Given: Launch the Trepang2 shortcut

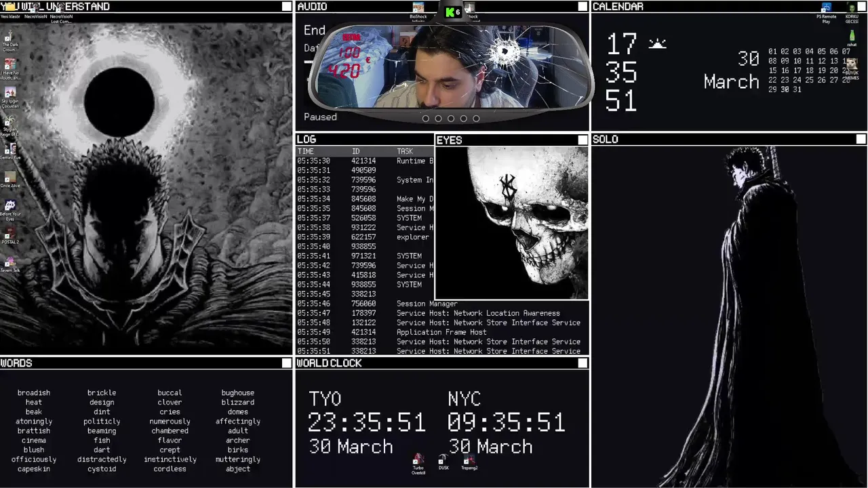Looking at the screenshot, I should tap(469, 462).
